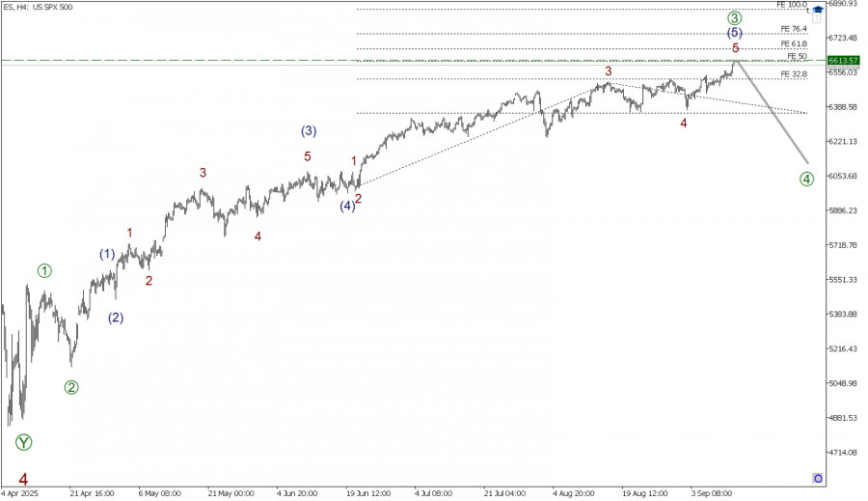Image resolution: width=868 pixels, height=501 pixels.
Task: Click the green 6613.57 current price tag
Action: coord(845,61)
